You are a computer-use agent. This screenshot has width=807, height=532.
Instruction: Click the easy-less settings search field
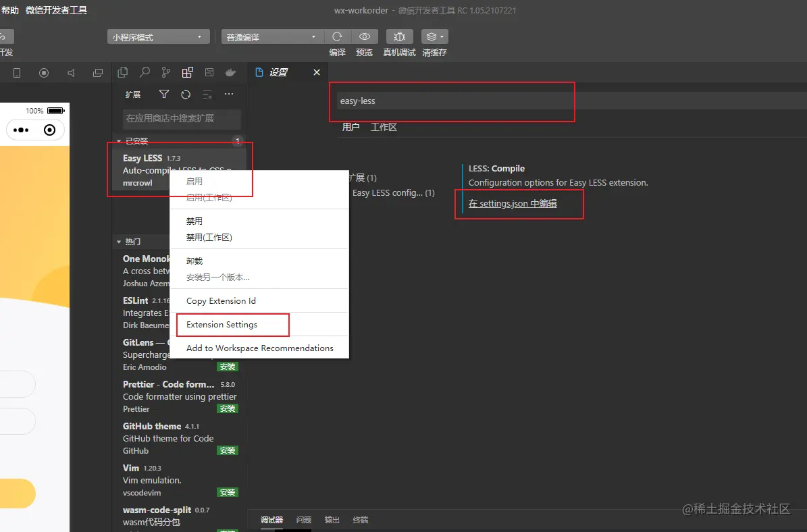(x=571, y=101)
